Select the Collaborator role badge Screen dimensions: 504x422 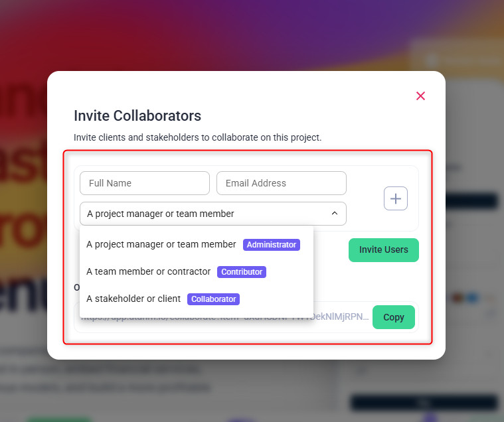[x=213, y=299]
